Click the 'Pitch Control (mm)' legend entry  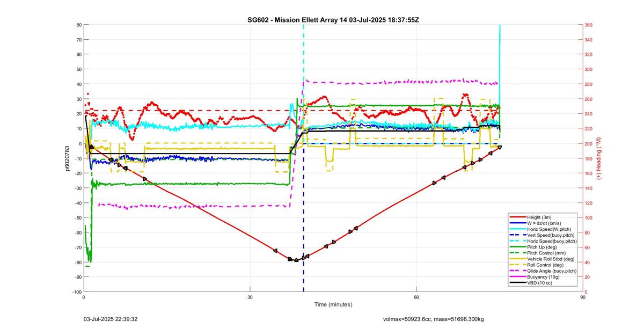point(542,253)
